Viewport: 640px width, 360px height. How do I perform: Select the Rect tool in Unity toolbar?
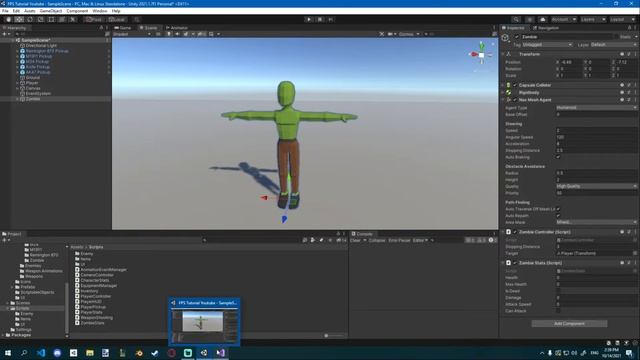[x=51, y=19]
